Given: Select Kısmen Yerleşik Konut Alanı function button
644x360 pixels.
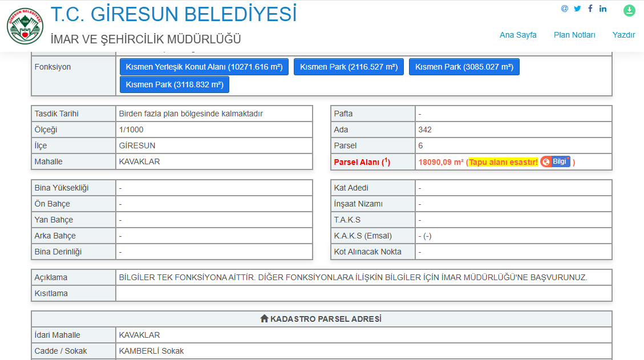Looking at the screenshot, I should click(204, 66).
